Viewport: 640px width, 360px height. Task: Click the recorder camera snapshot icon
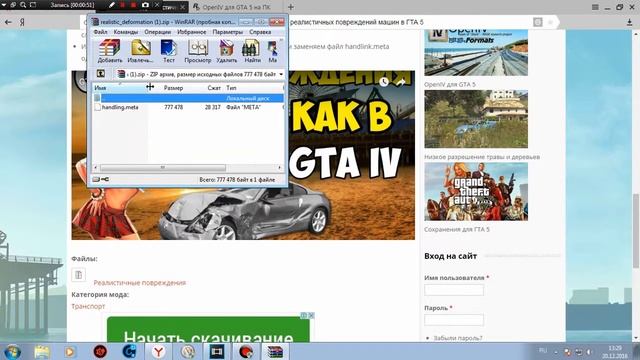point(145,5)
